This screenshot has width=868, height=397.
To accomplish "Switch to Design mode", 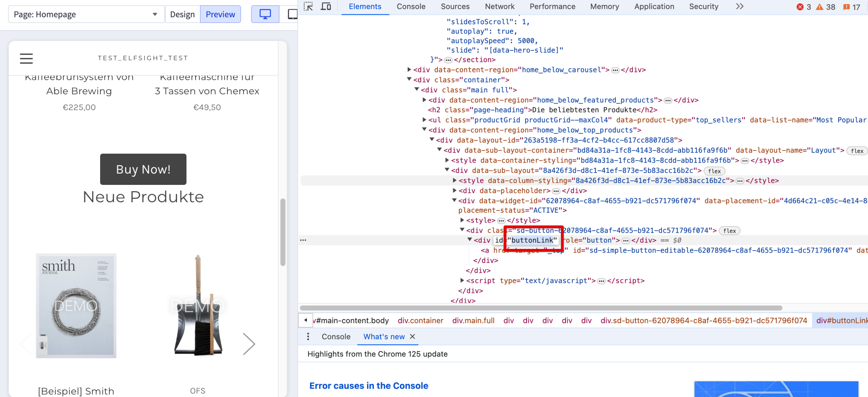I will tap(182, 14).
